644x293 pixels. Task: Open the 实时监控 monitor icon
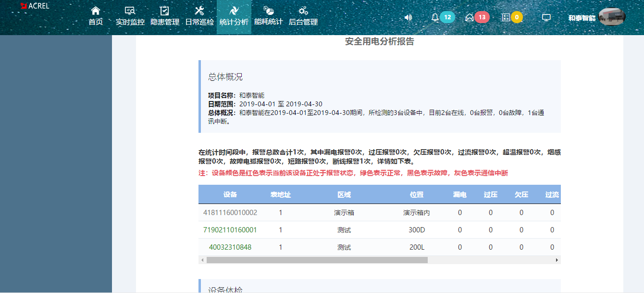(130, 11)
